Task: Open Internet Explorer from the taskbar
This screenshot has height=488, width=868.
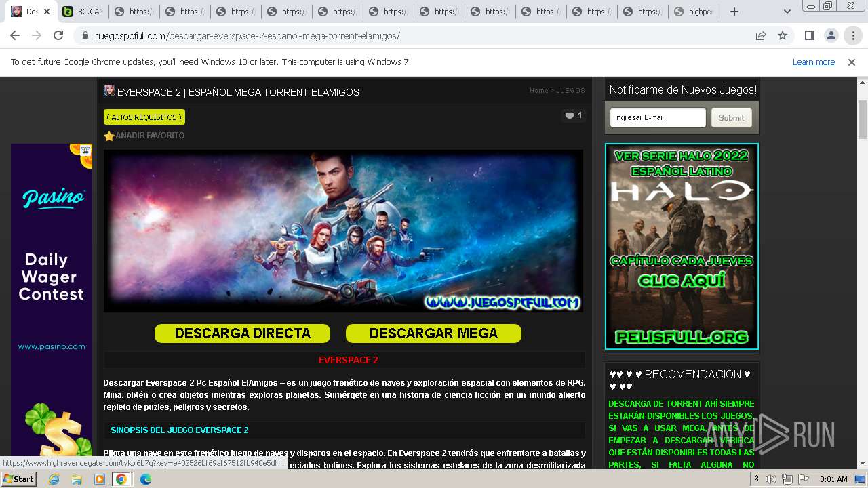Action: tap(54, 479)
